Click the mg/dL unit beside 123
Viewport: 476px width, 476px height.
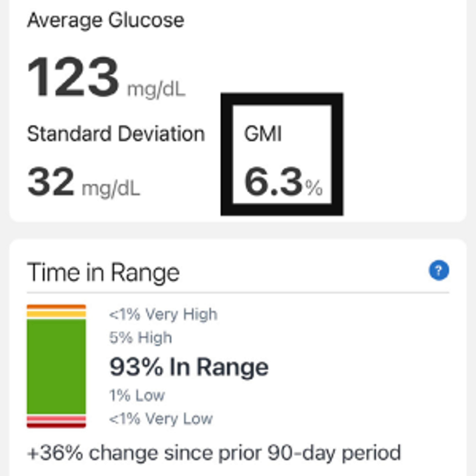pyautogui.click(x=156, y=90)
